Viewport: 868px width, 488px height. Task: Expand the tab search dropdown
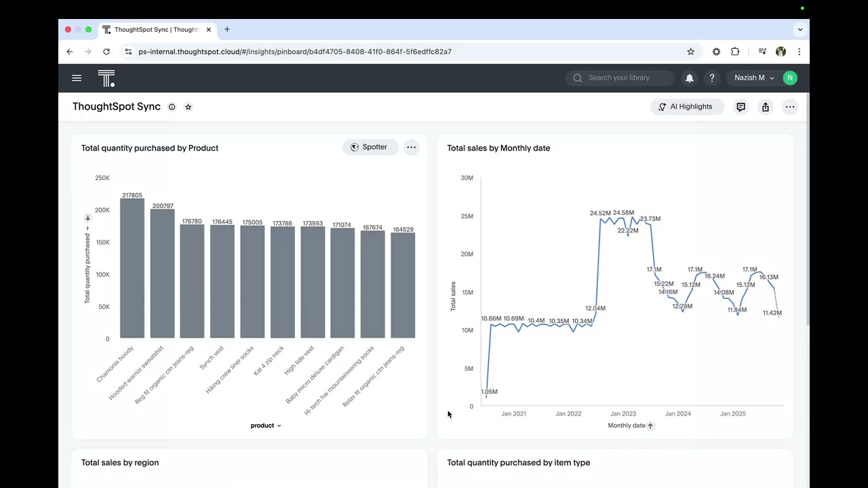[800, 30]
